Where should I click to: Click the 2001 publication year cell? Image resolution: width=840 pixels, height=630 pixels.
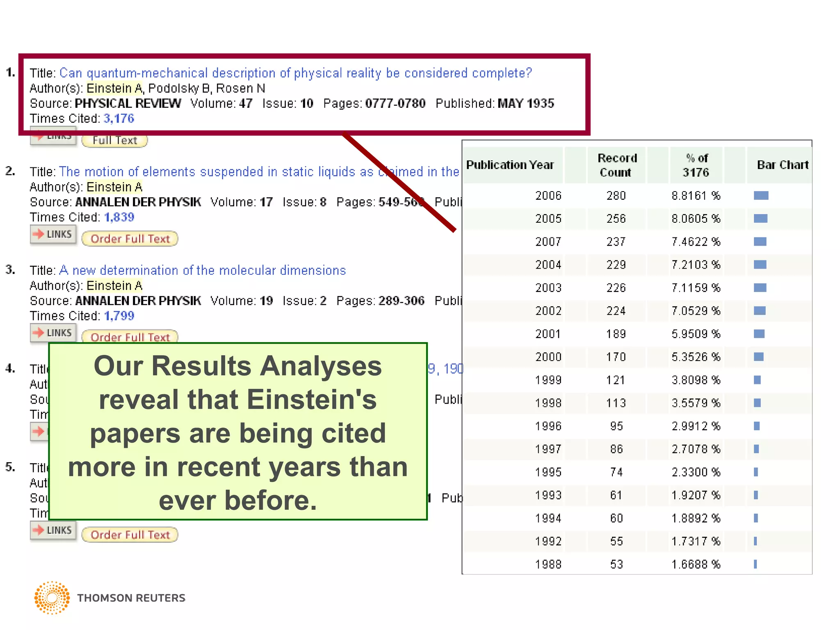tap(548, 334)
